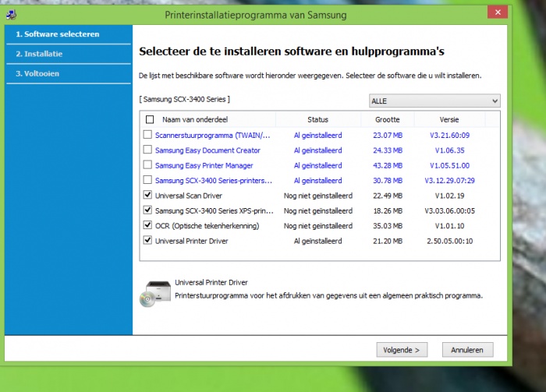
Task: Uncheck the Universal Scan Driver checkbox
Action: [x=147, y=195]
